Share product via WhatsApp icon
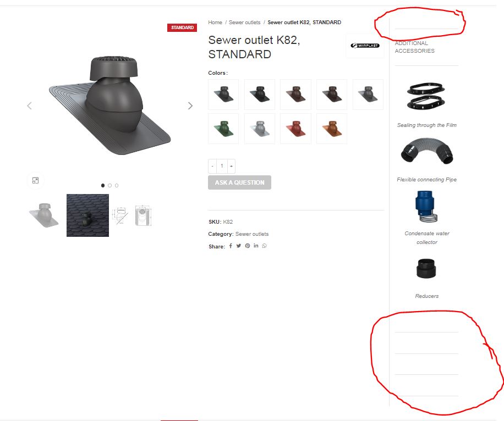 (264, 246)
